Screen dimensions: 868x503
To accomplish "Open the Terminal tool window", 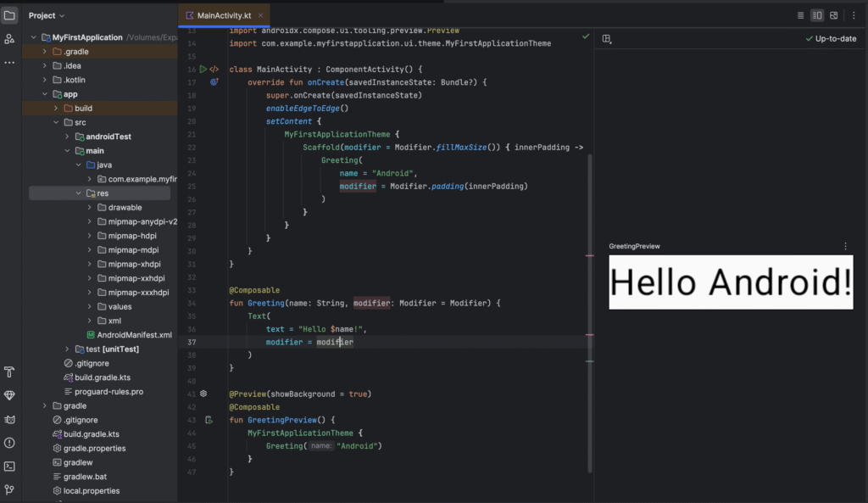I will point(9,467).
